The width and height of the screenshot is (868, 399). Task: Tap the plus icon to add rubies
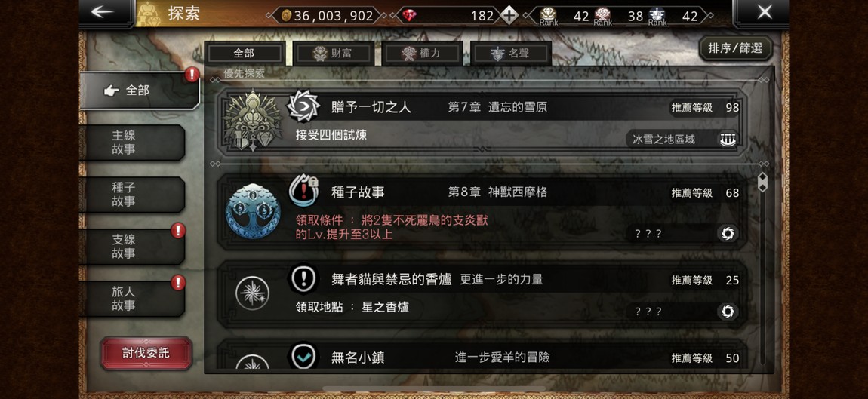click(x=509, y=16)
